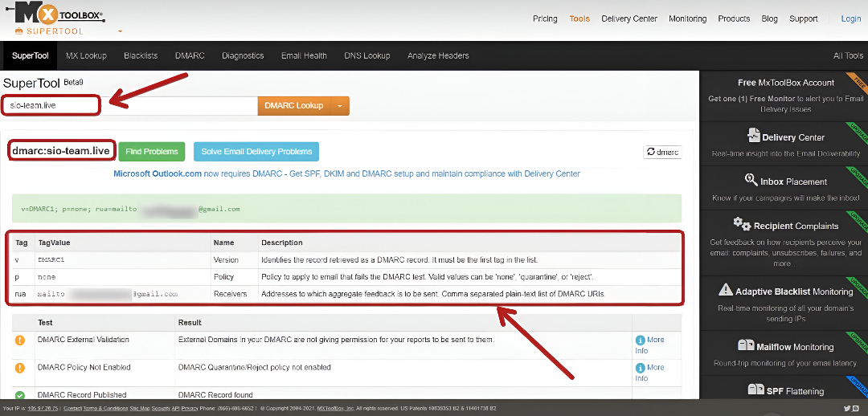Viewport: 868px width, 416px height.
Task: Click the SPF Flattening icon
Action: coord(756,389)
